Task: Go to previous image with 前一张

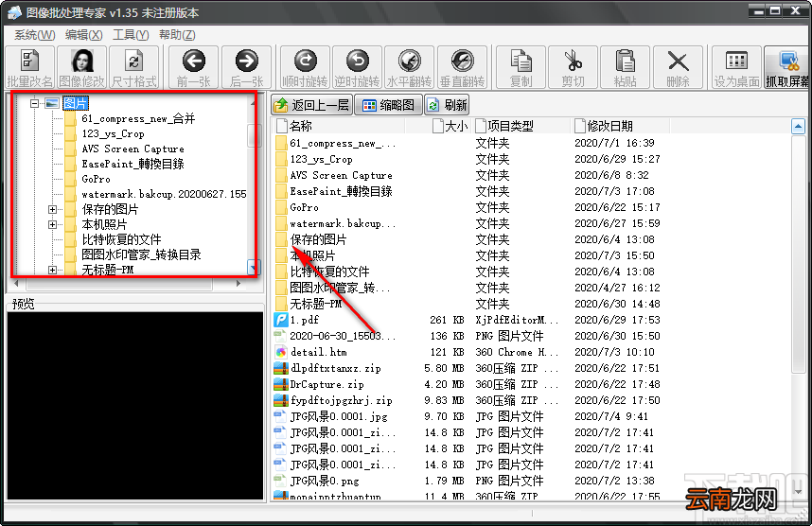Action: 194,67
